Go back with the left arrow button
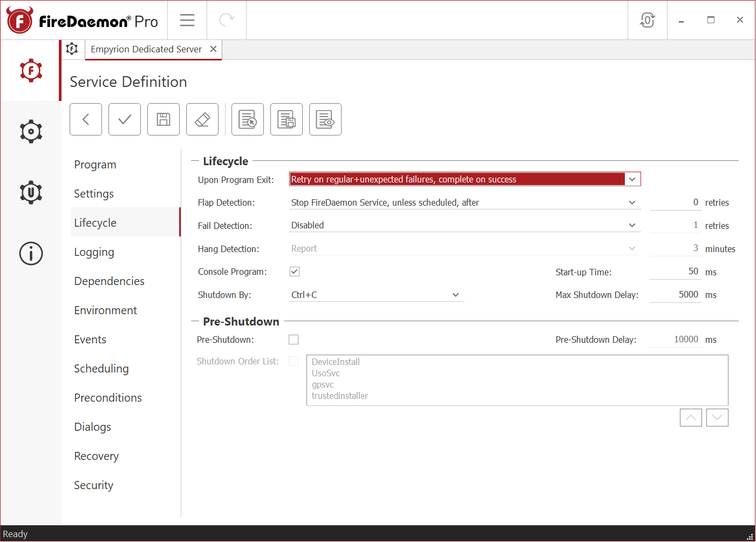The image size is (756, 542). point(86,119)
